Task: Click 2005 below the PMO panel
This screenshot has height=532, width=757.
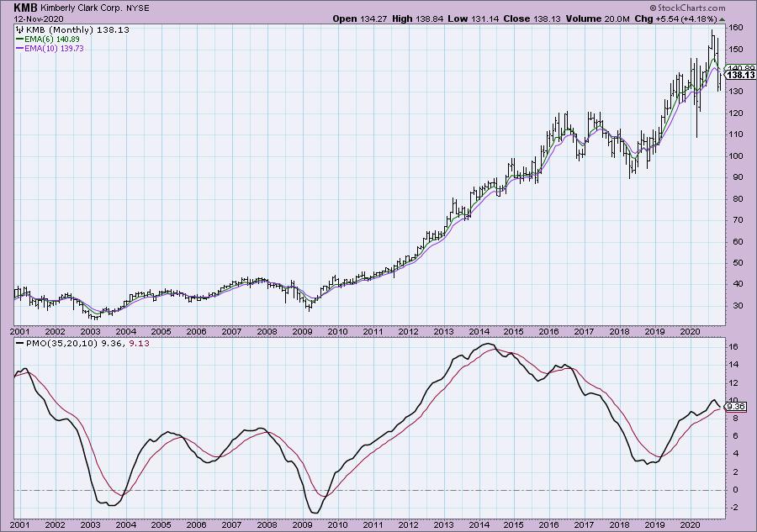Action: point(161,524)
